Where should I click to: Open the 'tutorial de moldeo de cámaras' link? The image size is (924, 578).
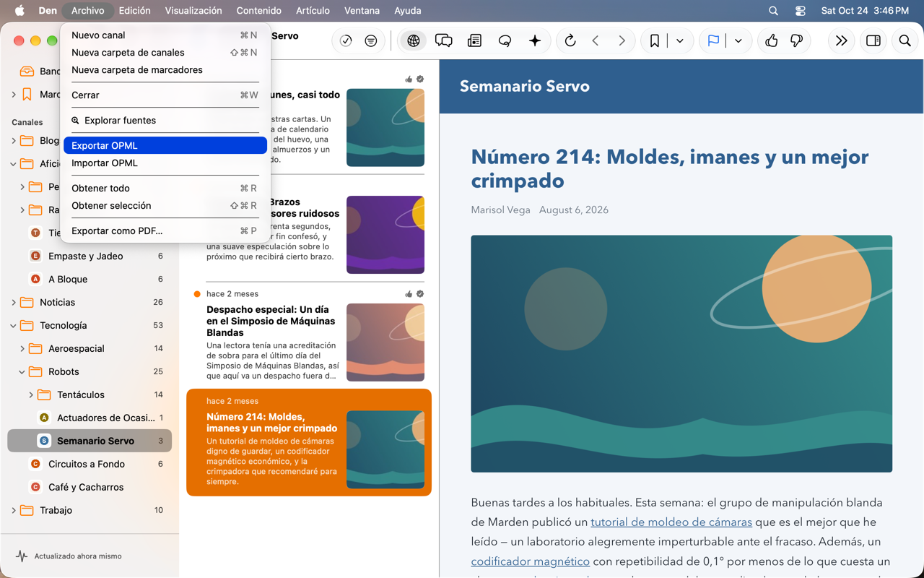click(671, 522)
